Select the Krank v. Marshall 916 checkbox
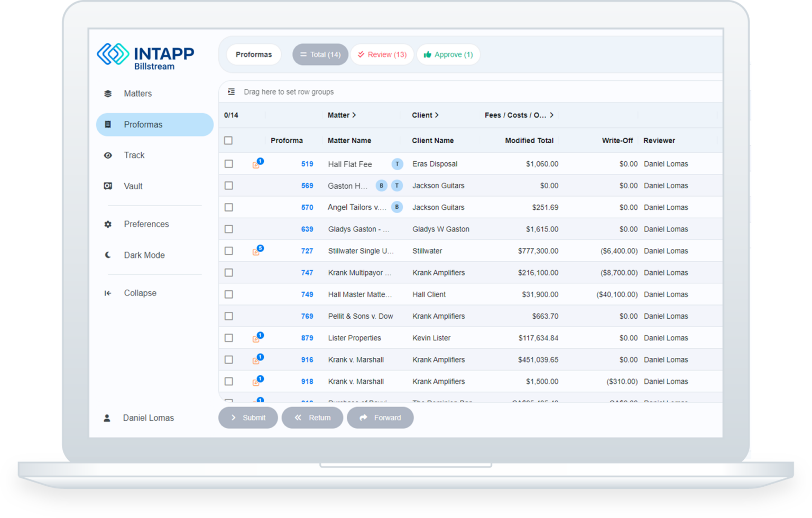The image size is (812, 518). [x=228, y=359]
